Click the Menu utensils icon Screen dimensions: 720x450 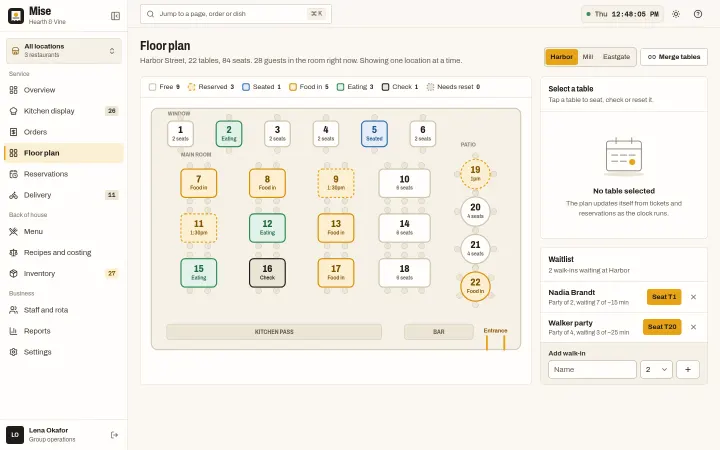coord(13,231)
